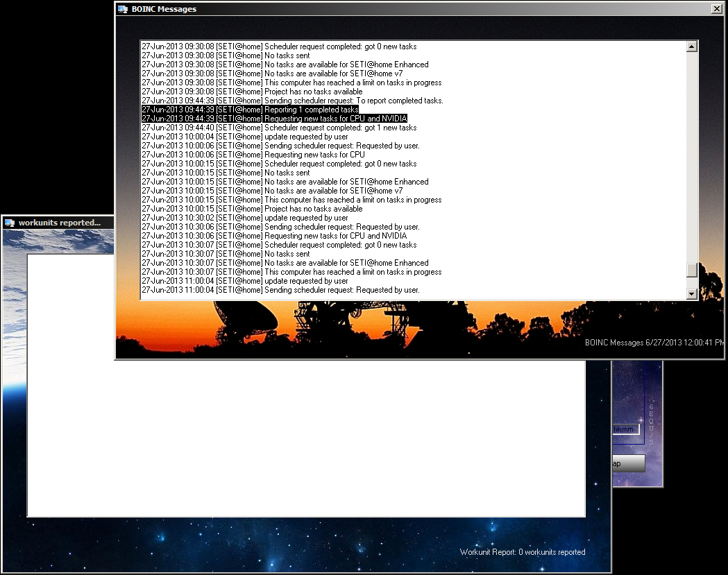Click the 'workunits reported...' window title text

60,223
